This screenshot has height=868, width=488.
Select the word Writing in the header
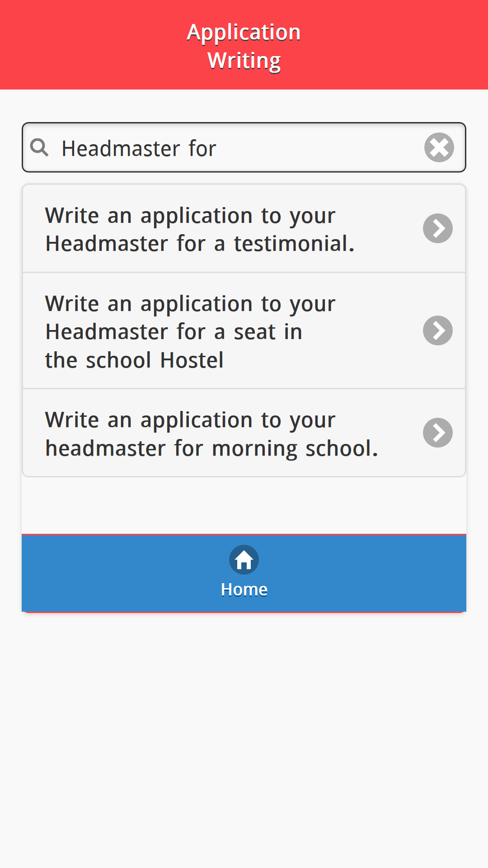[x=244, y=61]
